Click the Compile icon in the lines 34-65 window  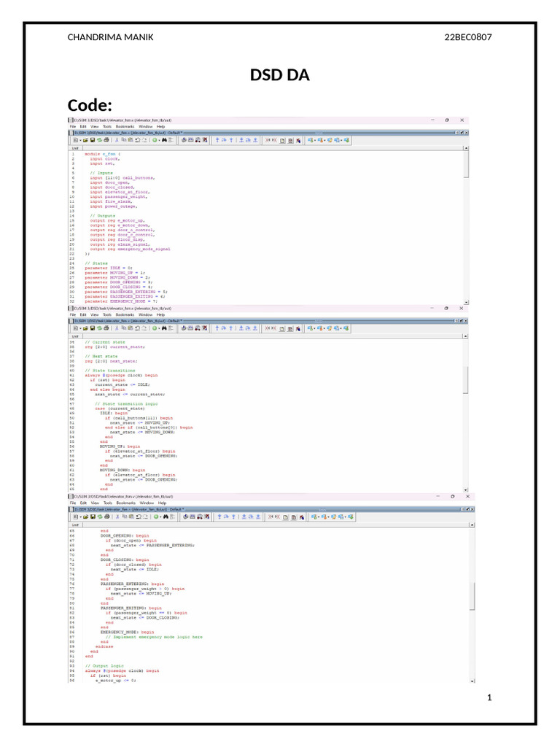(183, 329)
